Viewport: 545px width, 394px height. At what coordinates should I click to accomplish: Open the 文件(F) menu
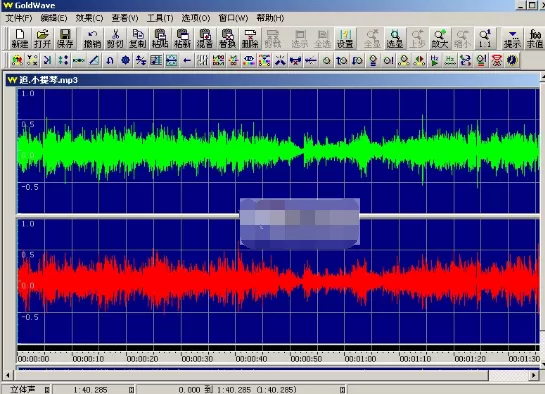tap(19, 18)
